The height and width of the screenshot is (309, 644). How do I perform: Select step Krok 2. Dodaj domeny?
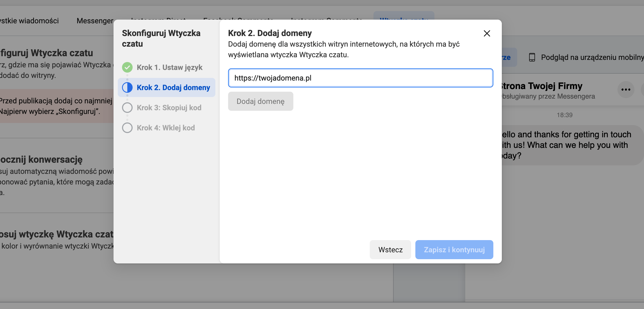(x=167, y=87)
